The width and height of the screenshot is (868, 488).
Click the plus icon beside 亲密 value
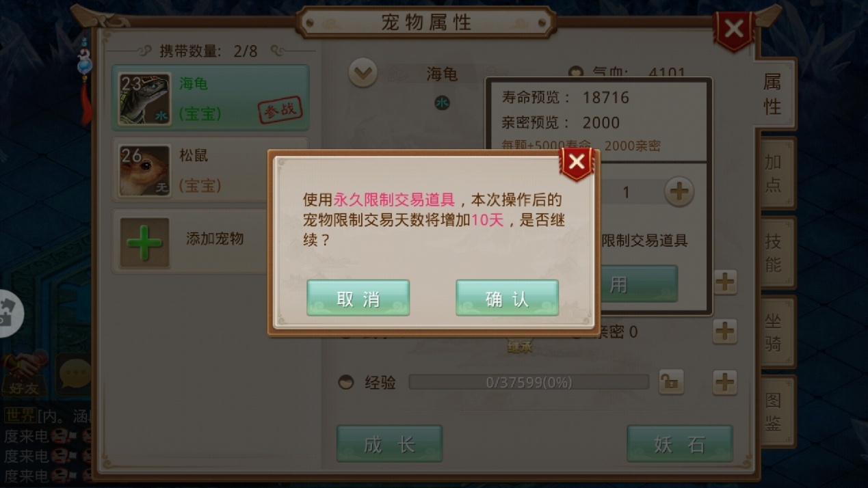click(724, 331)
